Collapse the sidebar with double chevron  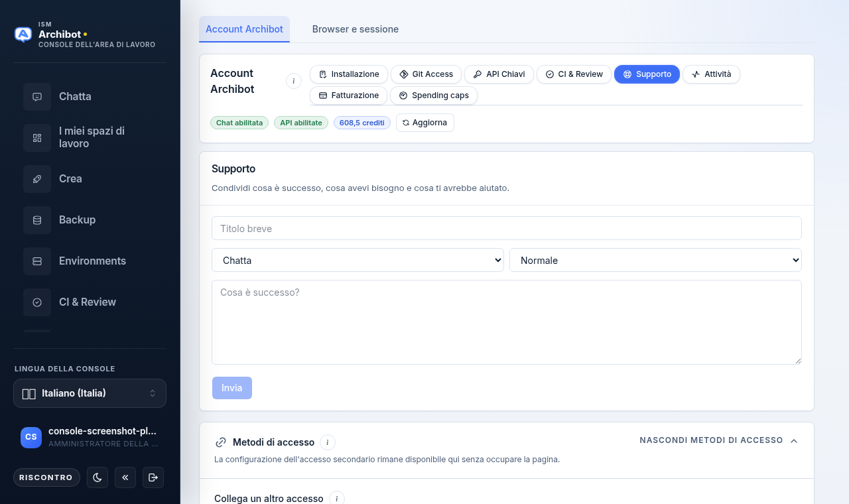125,477
